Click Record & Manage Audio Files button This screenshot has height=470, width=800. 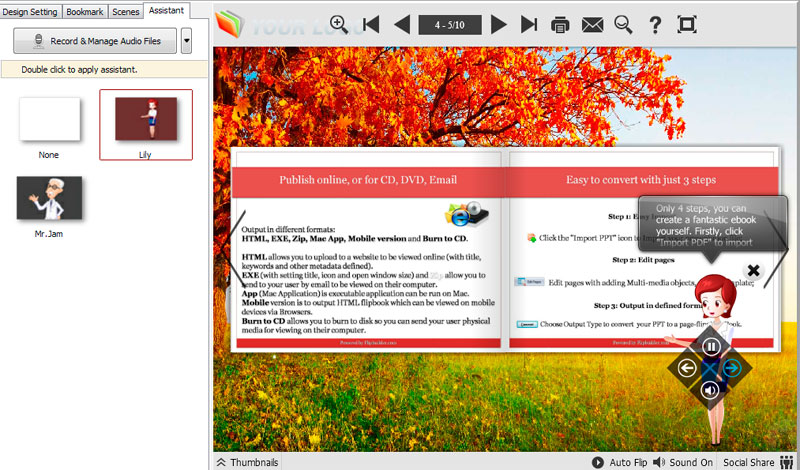tap(95, 41)
